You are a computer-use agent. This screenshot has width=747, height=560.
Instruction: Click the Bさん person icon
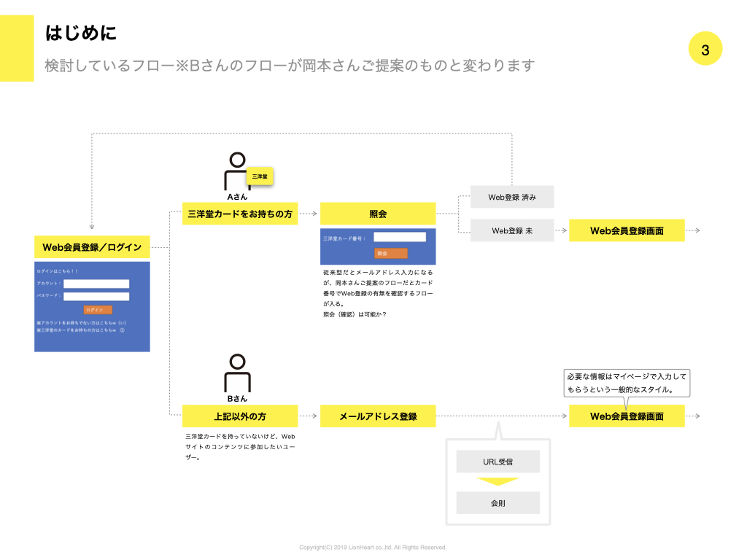click(x=237, y=373)
